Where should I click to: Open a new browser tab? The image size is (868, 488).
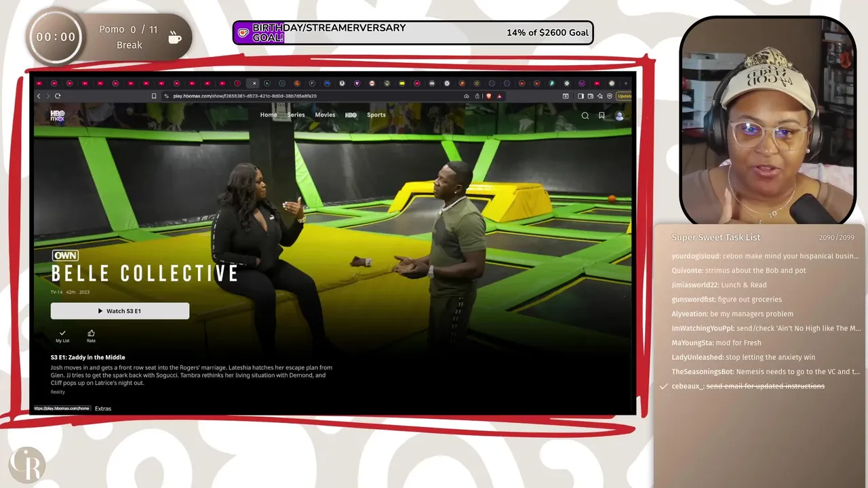pos(625,83)
